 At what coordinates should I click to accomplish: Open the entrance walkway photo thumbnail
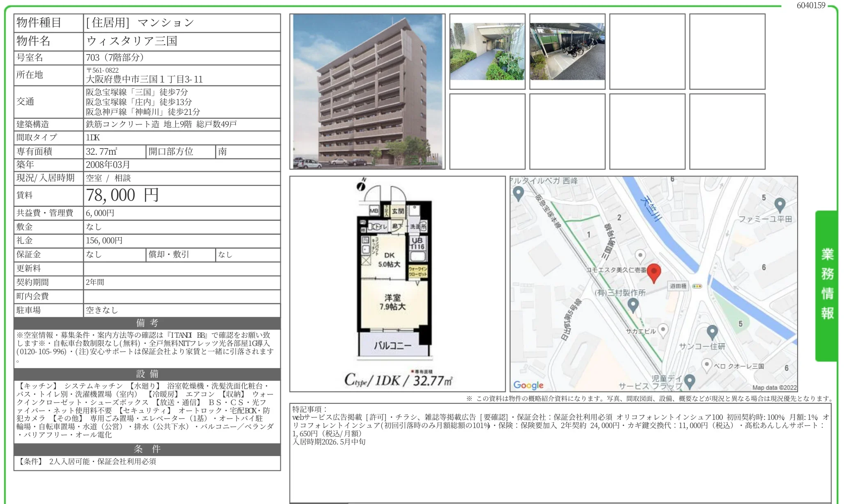(487, 52)
